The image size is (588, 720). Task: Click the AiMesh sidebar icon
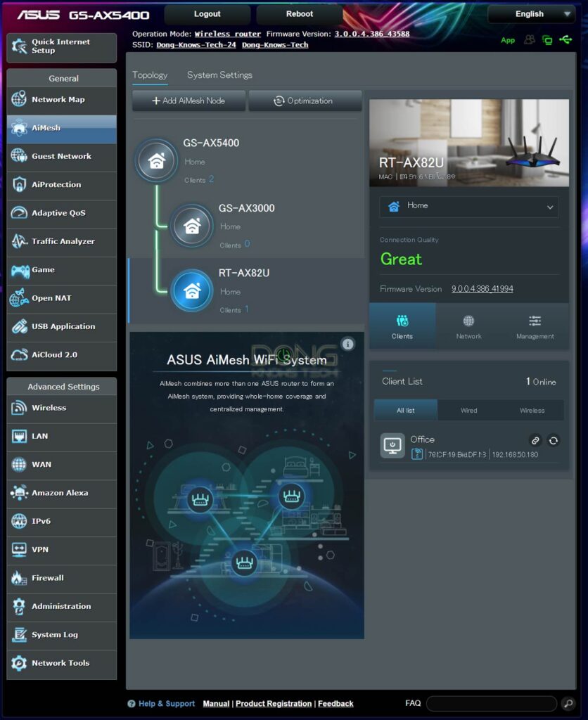click(x=19, y=128)
